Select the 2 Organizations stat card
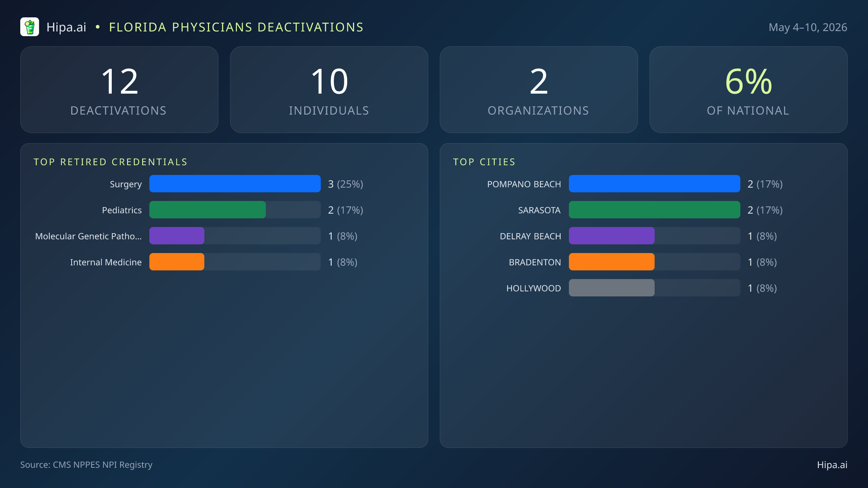The width and height of the screenshot is (868, 488). click(539, 90)
